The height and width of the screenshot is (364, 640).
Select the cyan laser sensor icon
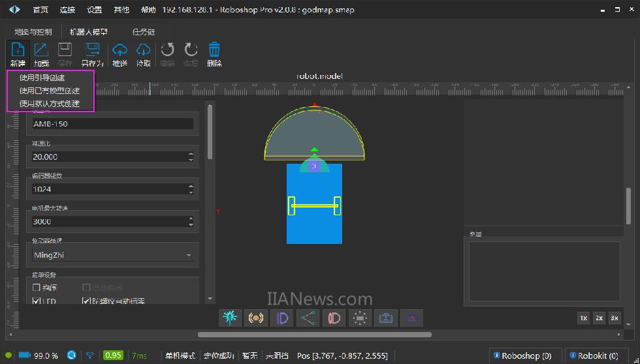click(x=230, y=318)
